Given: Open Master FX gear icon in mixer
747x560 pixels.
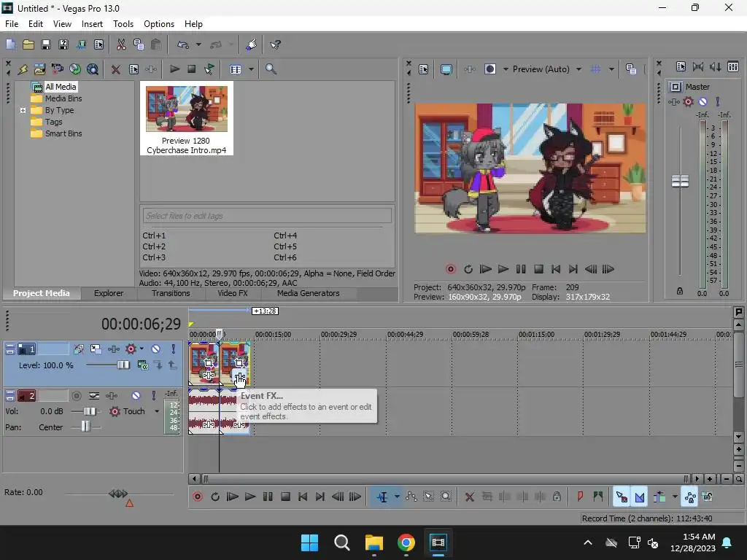Looking at the screenshot, I should [x=688, y=101].
